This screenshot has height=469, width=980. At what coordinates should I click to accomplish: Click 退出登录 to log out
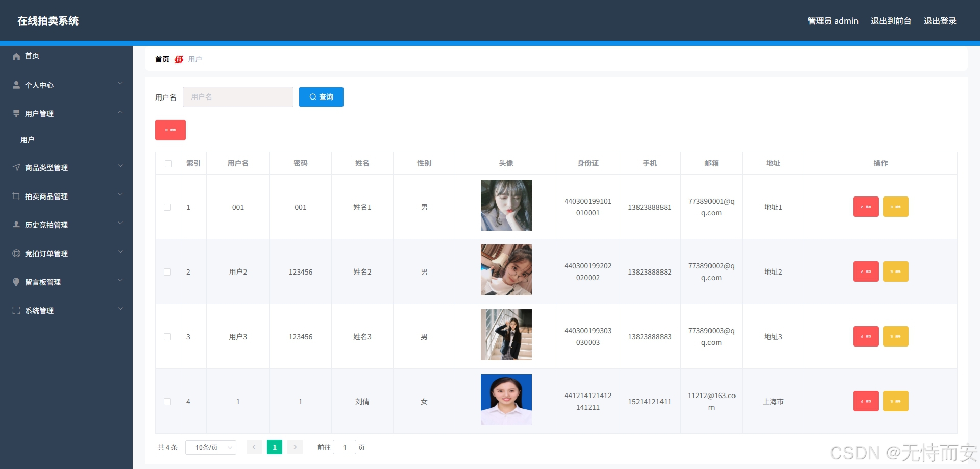(940, 21)
